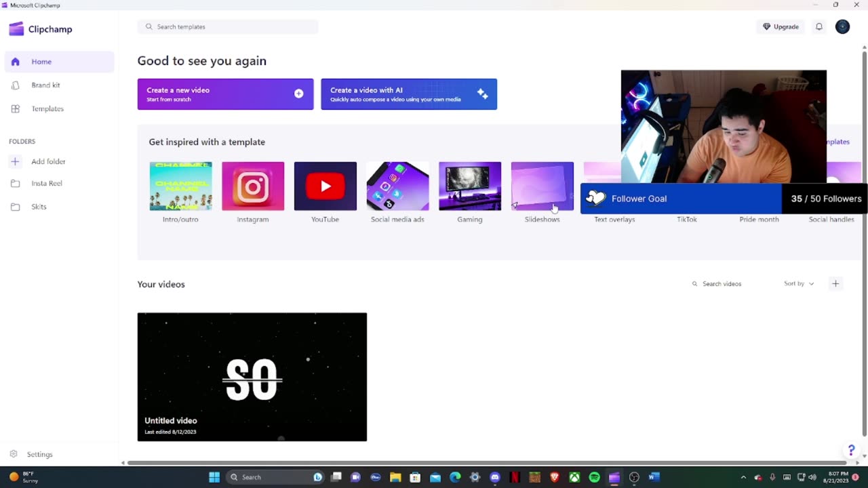Screen dimensions: 868x488
Task: Open File Explorer from taskbar
Action: click(x=395, y=477)
